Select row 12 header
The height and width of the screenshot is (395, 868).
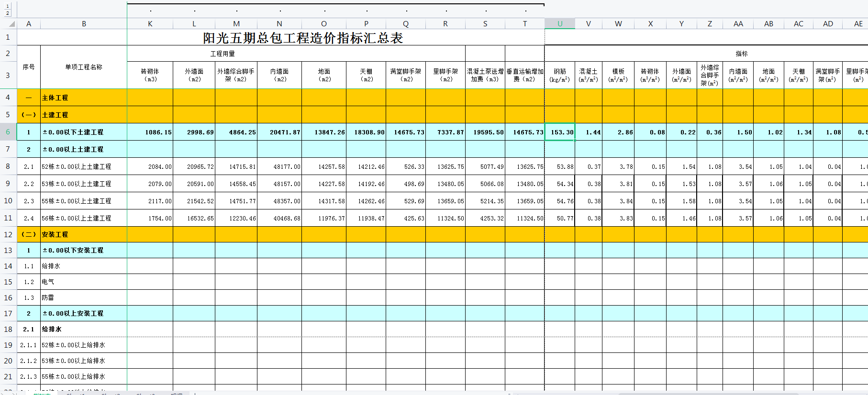pos(8,234)
